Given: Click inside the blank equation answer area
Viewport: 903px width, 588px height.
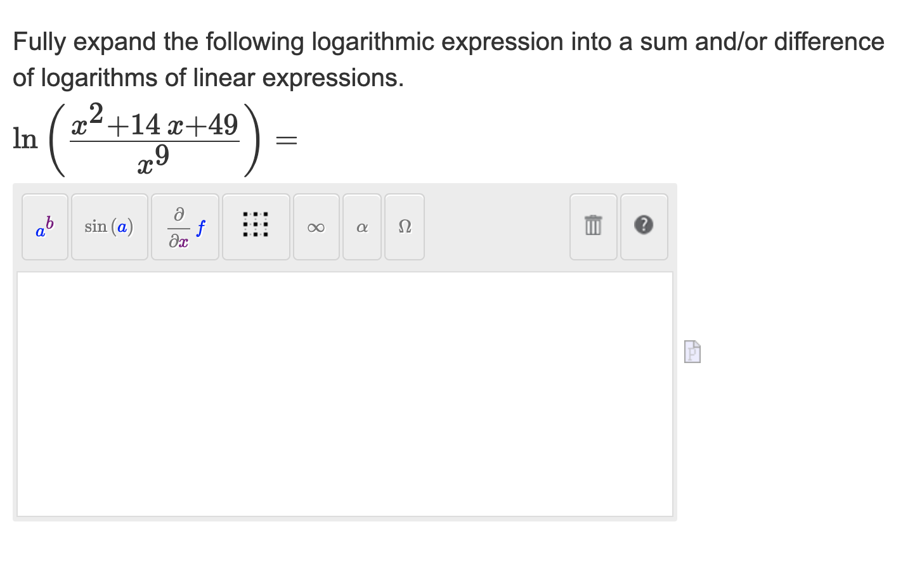Looking at the screenshot, I should coord(345,393).
